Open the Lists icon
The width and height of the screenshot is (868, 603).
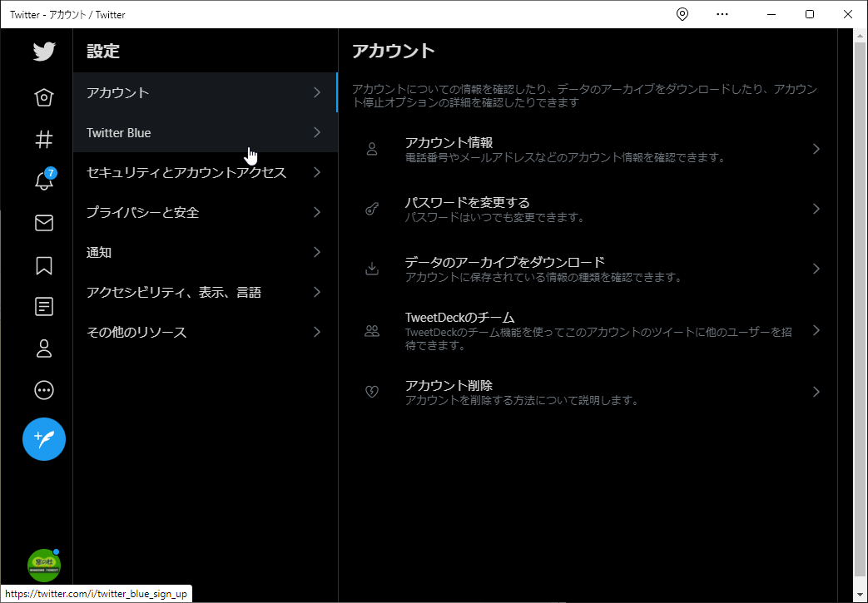tap(43, 306)
